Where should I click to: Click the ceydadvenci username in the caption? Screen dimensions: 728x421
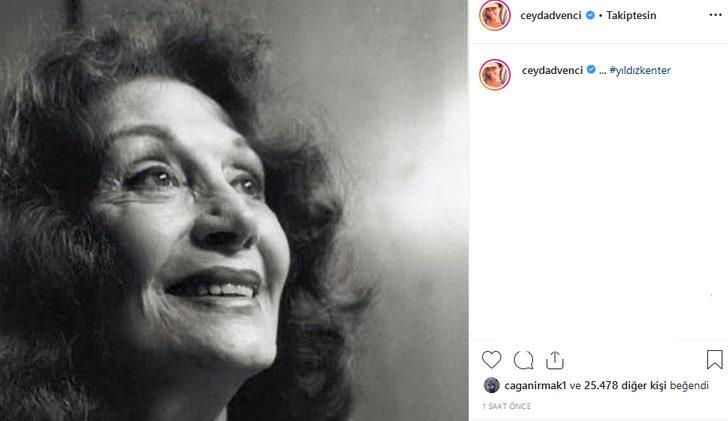[550, 71]
